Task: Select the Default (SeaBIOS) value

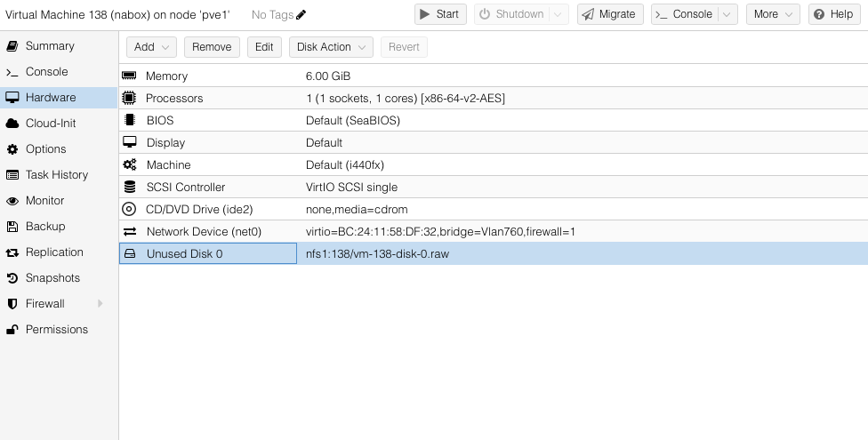Action: coord(353,120)
